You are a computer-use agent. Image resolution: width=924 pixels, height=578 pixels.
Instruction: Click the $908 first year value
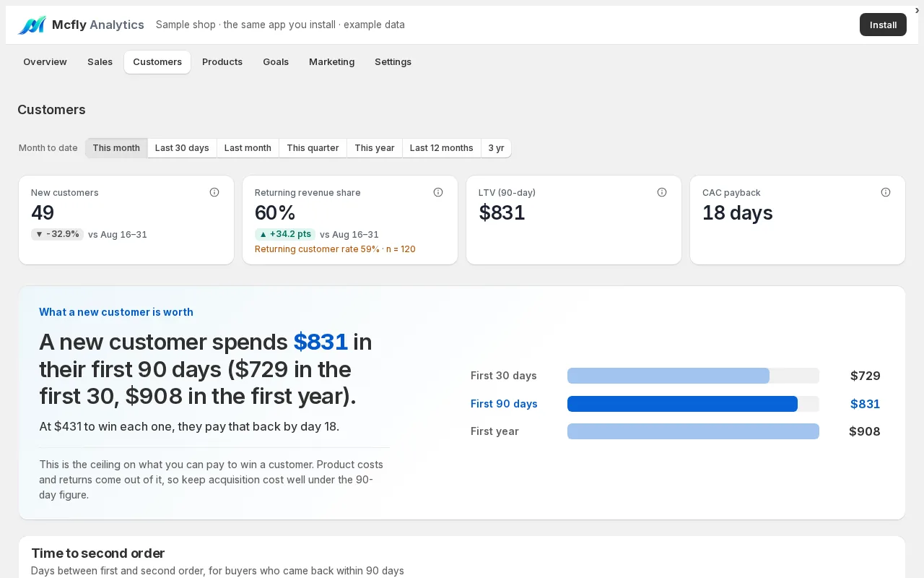click(865, 431)
